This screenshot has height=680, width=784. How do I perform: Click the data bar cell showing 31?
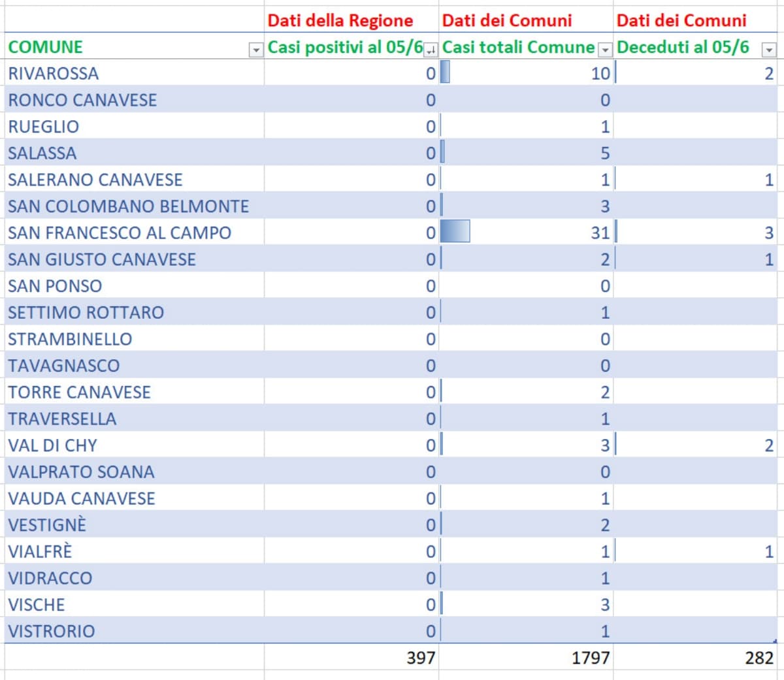pos(526,233)
